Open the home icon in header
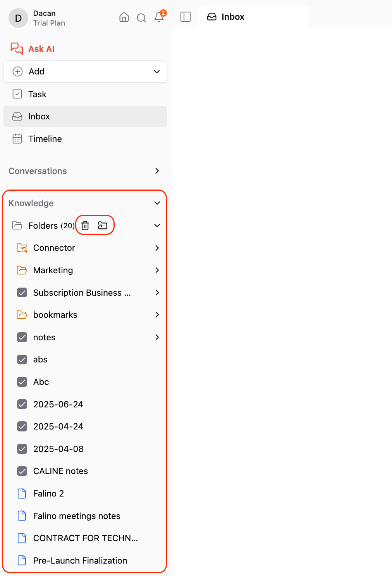 point(124,17)
